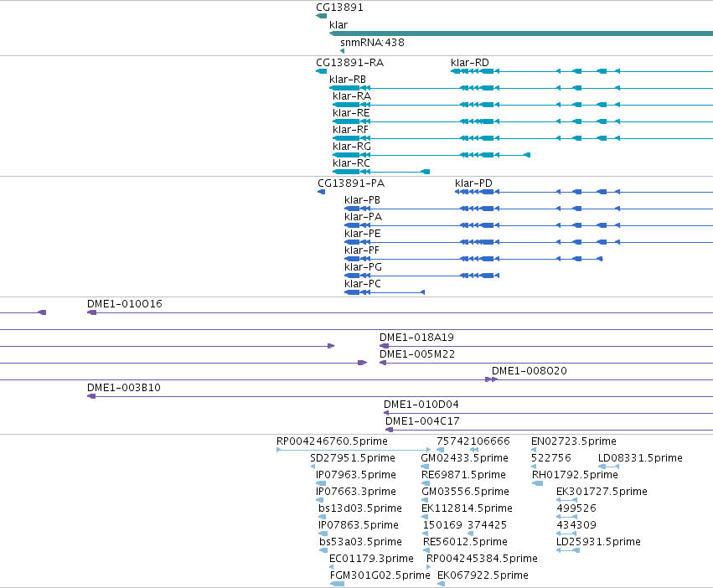Image resolution: width=713 pixels, height=588 pixels.
Task: Select the 499526 feature label
Action: click(x=576, y=508)
